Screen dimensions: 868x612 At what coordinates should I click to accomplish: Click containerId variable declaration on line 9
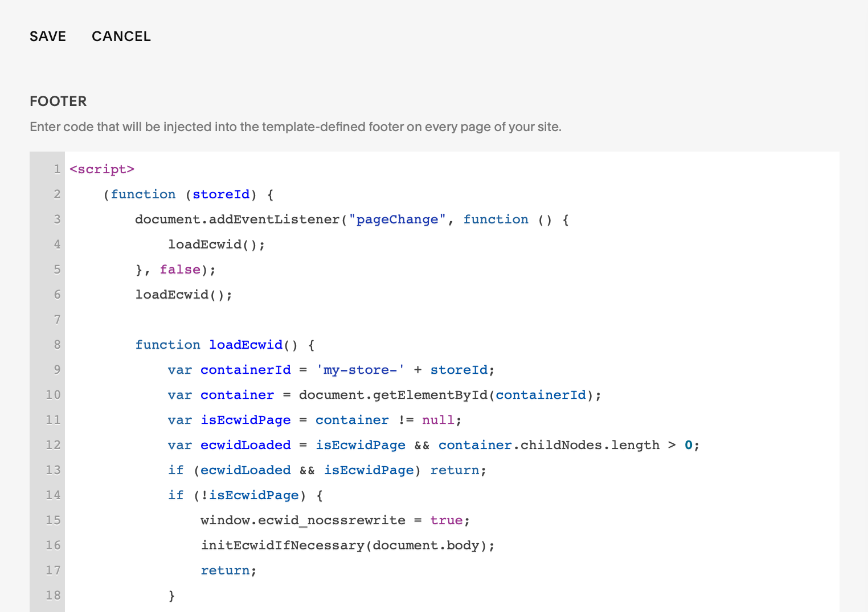(245, 370)
